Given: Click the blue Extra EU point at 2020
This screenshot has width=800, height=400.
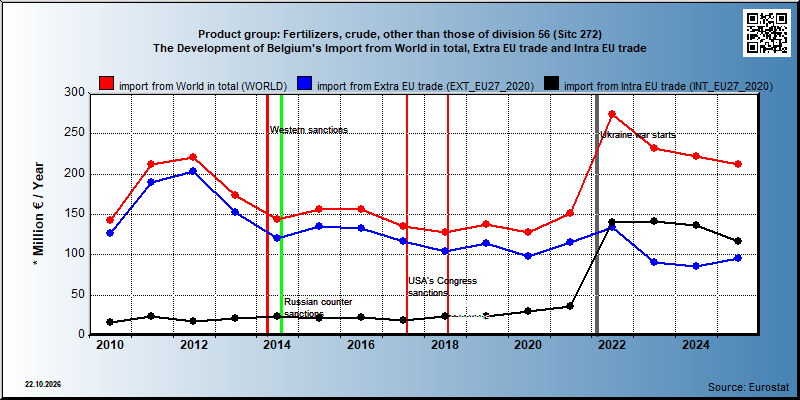Looking at the screenshot, I should coord(528,256).
